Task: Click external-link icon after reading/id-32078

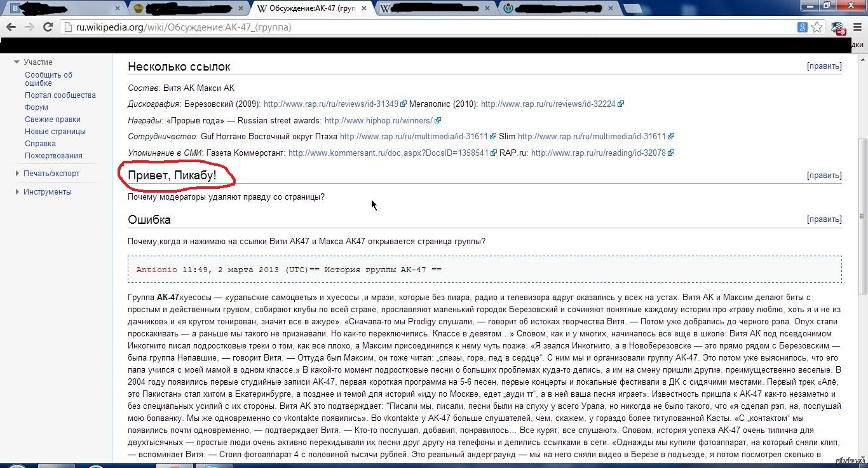Action: click(670, 153)
